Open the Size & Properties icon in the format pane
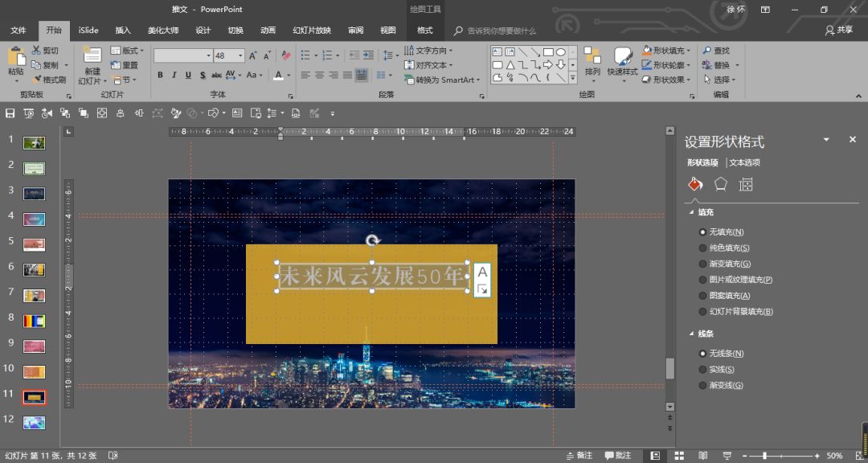Image resolution: width=868 pixels, height=463 pixels. point(746,184)
